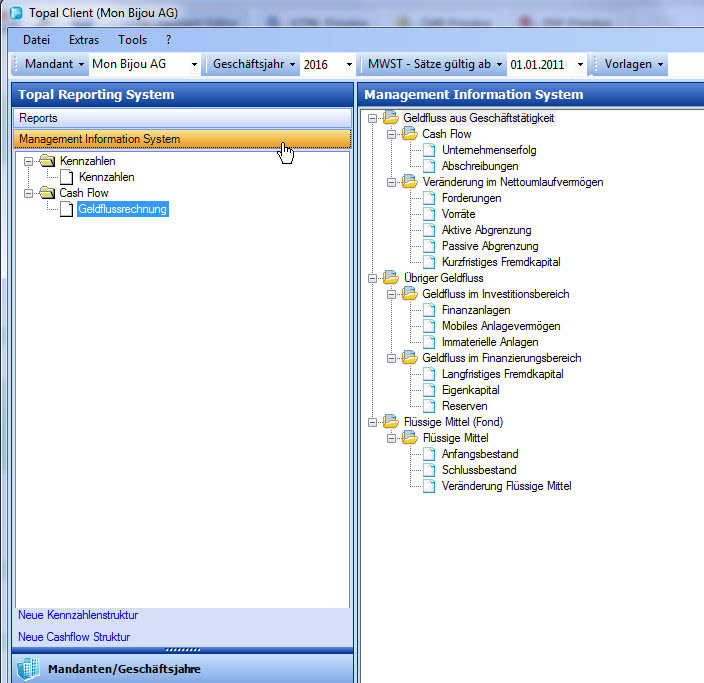Click the folder icon beside Geldfluss aus Geschäftstätigkeit
Image resolution: width=704 pixels, height=683 pixels.
tap(390, 118)
